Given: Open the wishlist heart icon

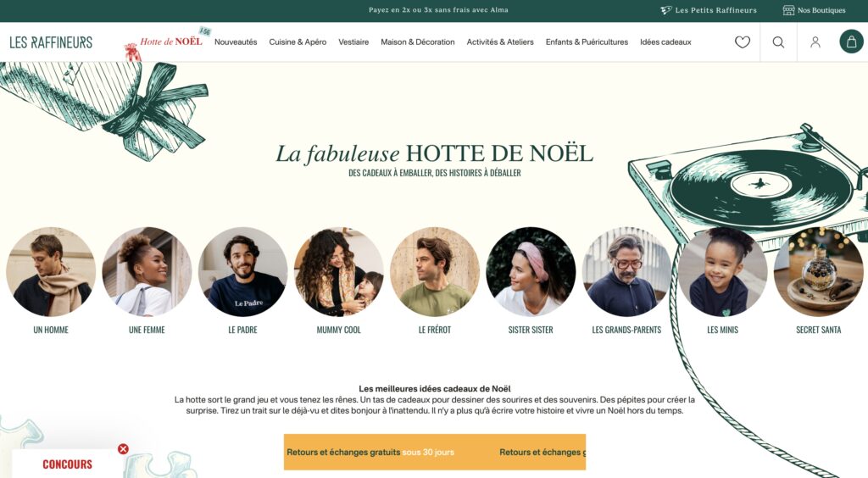Looking at the screenshot, I should tap(742, 42).
